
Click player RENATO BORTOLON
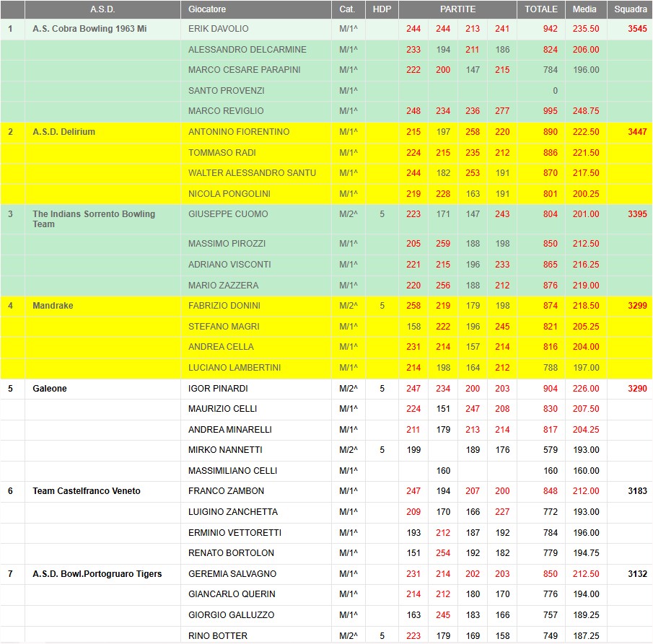pyautogui.click(x=231, y=553)
